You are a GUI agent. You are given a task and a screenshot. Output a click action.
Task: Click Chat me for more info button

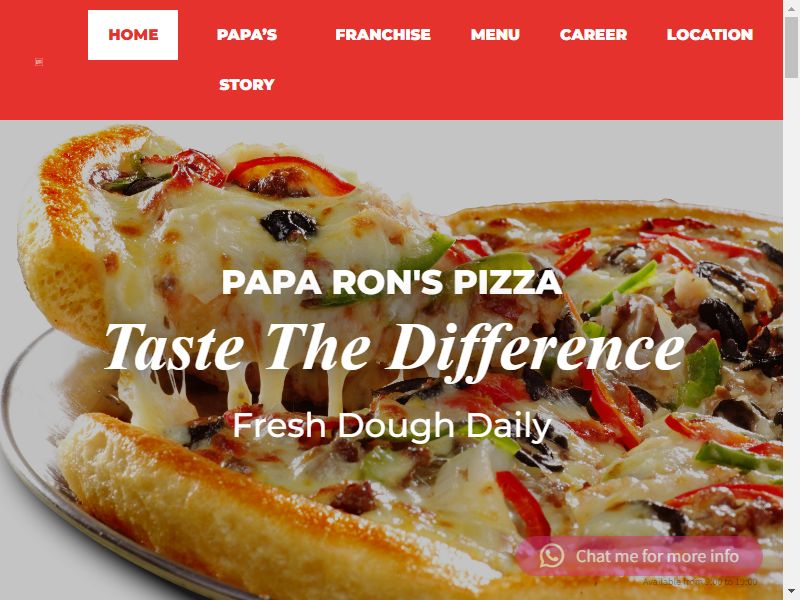[x=639, y=556]
